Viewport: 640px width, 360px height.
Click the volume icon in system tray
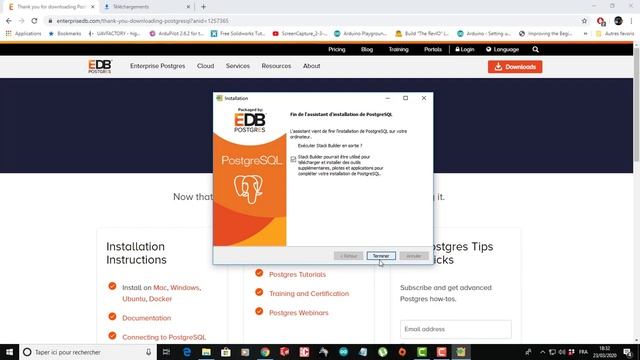(x=562, y=352)
